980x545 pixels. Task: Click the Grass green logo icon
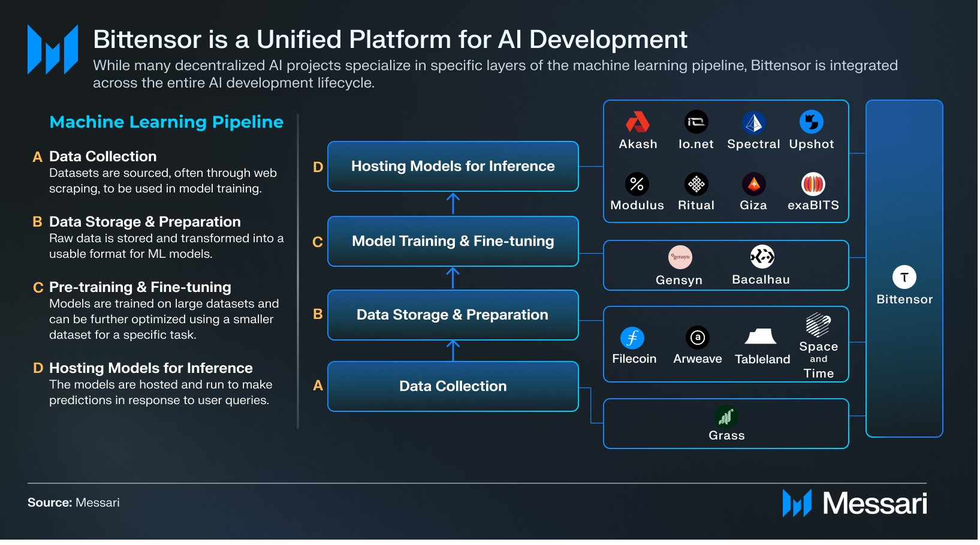point(727,417)
